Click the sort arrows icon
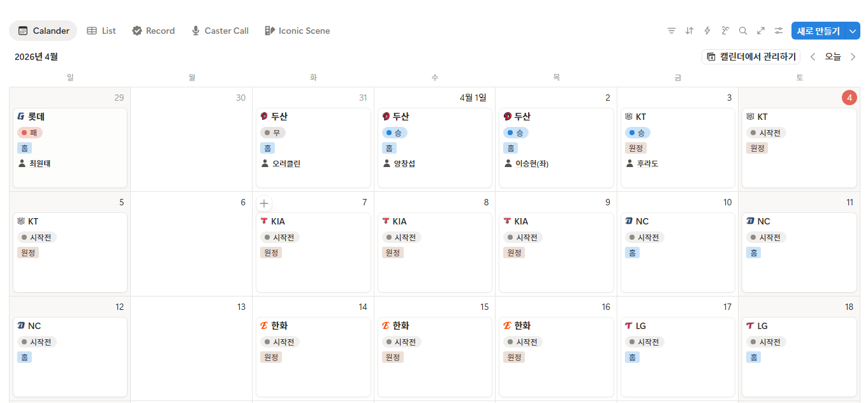Screen dimensions: 868x403 pos(689,31)
